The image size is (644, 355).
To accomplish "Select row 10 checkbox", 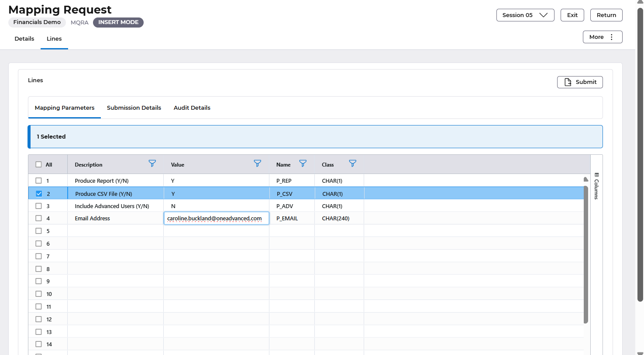I will (38, 294).
